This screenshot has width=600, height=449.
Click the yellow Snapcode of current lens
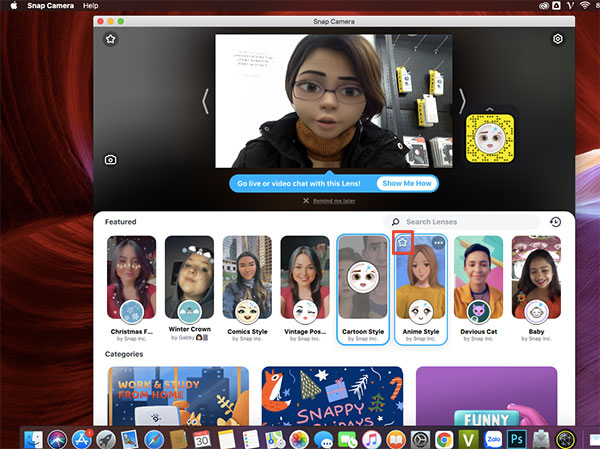click(490, 138)
